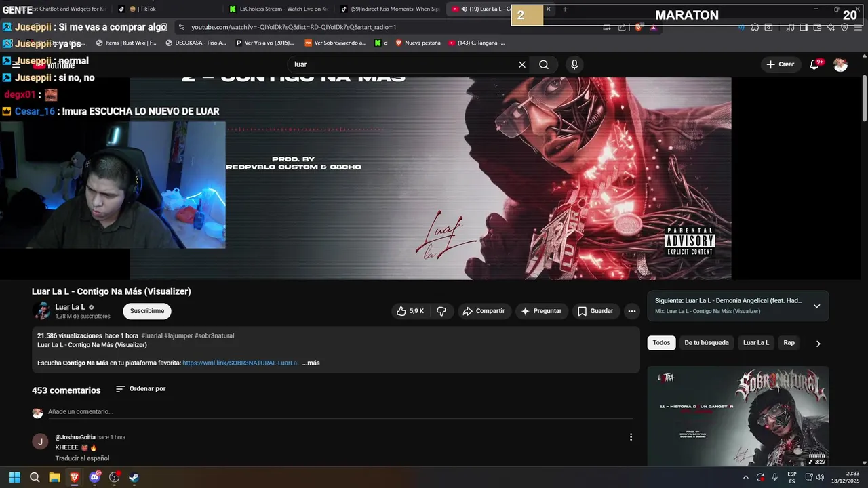Expand the description with ...más

pyautogui.click(x=311, y=363)
